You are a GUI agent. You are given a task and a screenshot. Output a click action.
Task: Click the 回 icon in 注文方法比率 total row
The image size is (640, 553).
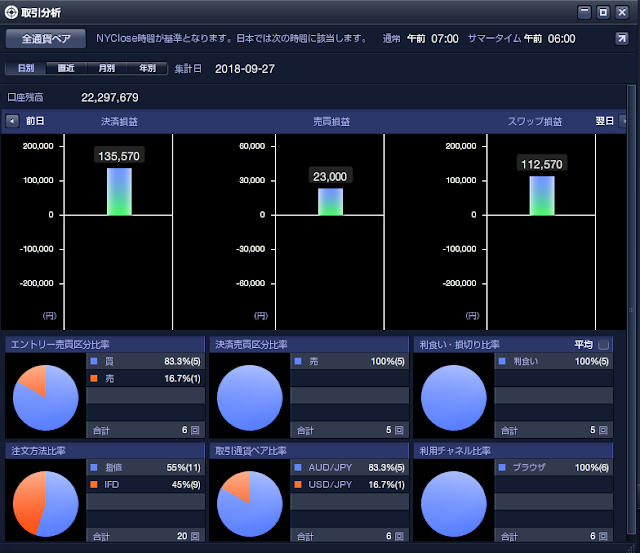tap(195, 536)
